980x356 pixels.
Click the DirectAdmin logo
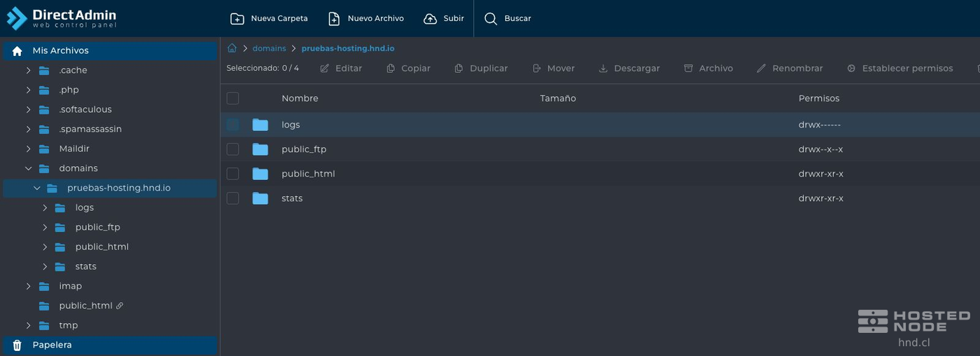click(x=62, y=18)
